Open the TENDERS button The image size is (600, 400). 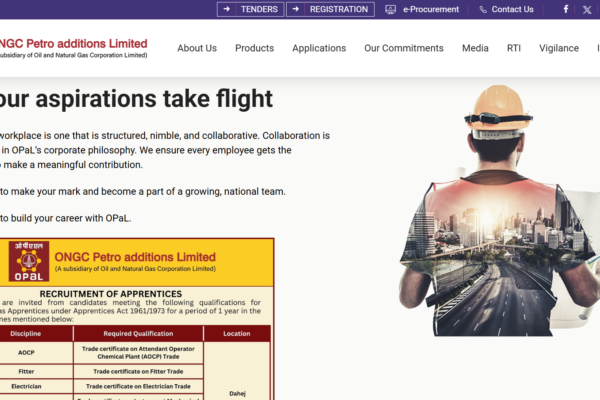point(251,9)
